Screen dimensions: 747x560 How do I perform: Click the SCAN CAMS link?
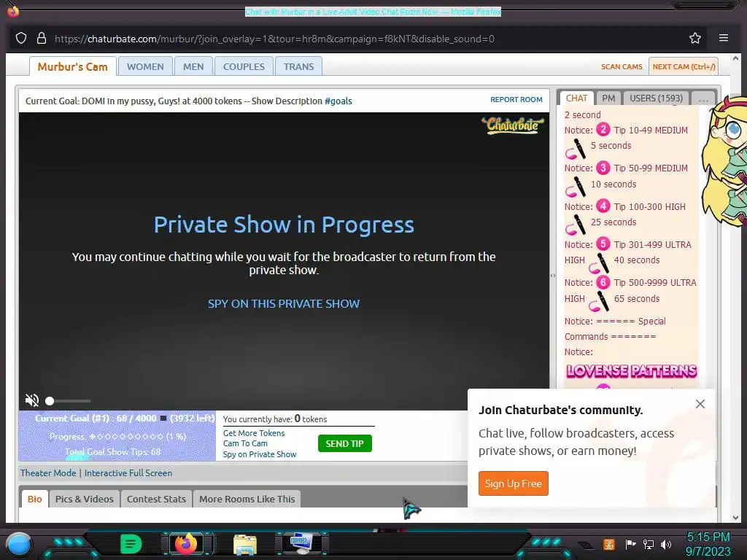tap(622, 66)
